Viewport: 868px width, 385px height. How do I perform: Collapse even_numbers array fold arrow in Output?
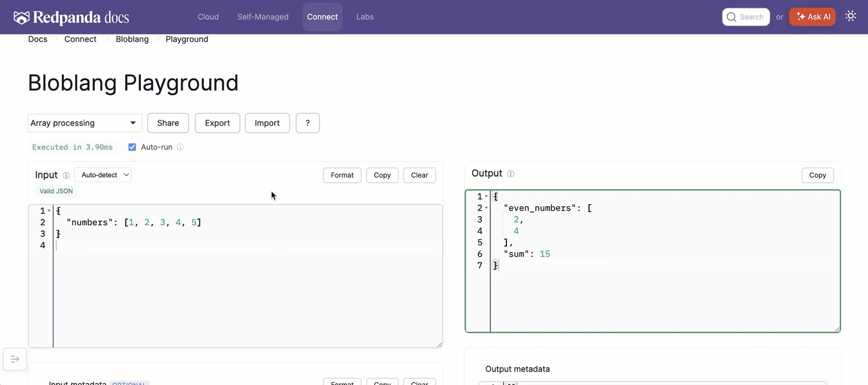pyautogui.click(x=486, y=208)
